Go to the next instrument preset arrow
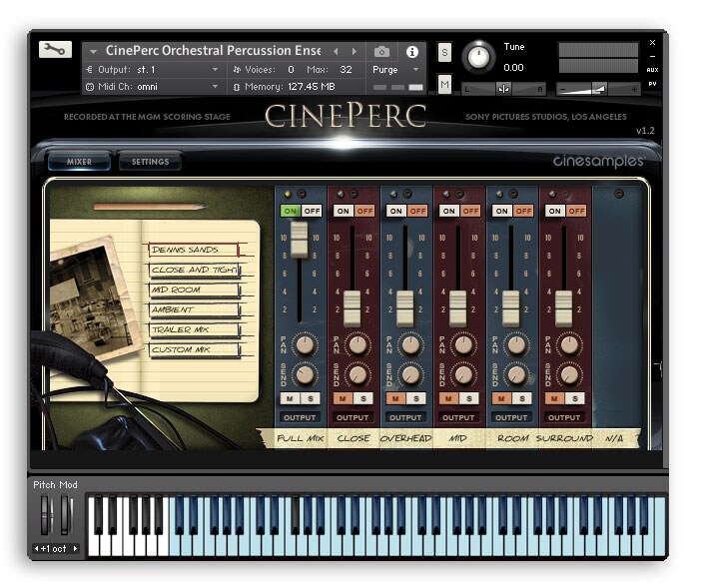This screenshot has width=710, height=588. point(355,52)
